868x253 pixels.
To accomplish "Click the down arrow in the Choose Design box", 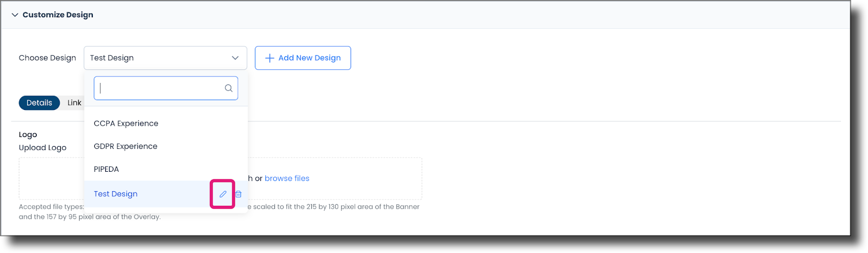I will click(x=235, y=58).
